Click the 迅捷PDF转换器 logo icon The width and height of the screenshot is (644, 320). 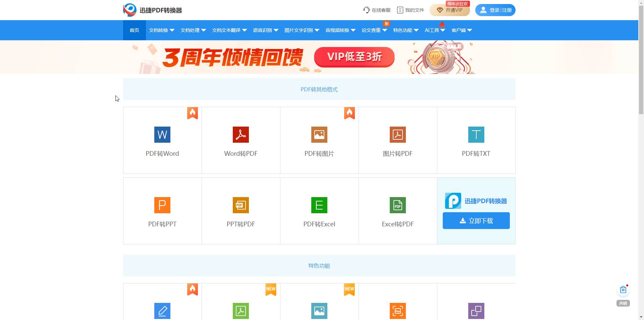click(x=129, y=10)
